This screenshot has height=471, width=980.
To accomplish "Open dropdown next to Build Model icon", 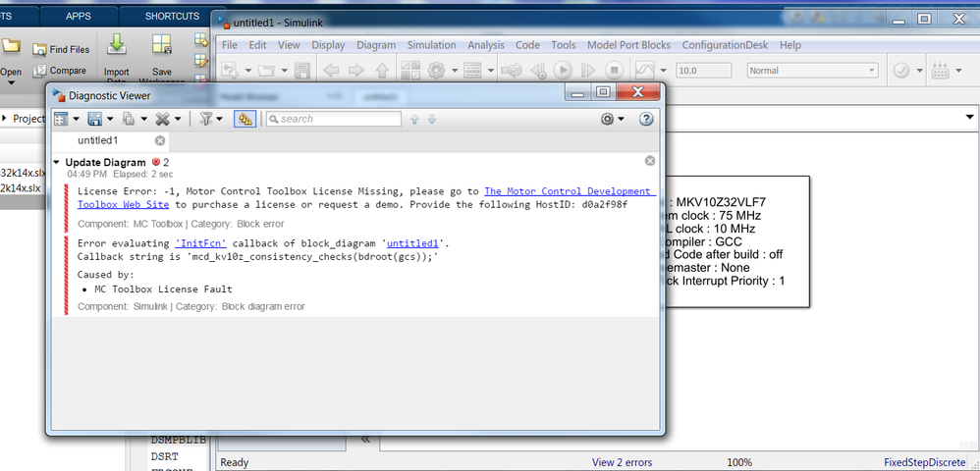I will click(958, 71).
